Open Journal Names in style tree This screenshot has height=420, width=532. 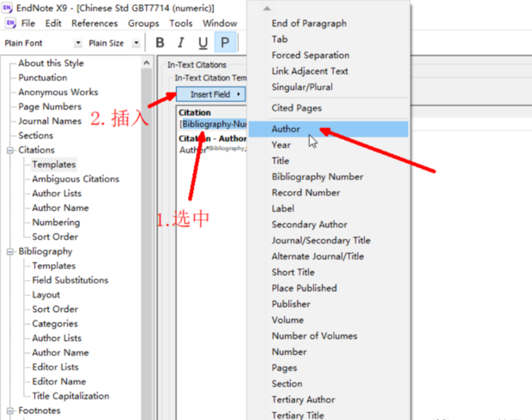(50, 121)
